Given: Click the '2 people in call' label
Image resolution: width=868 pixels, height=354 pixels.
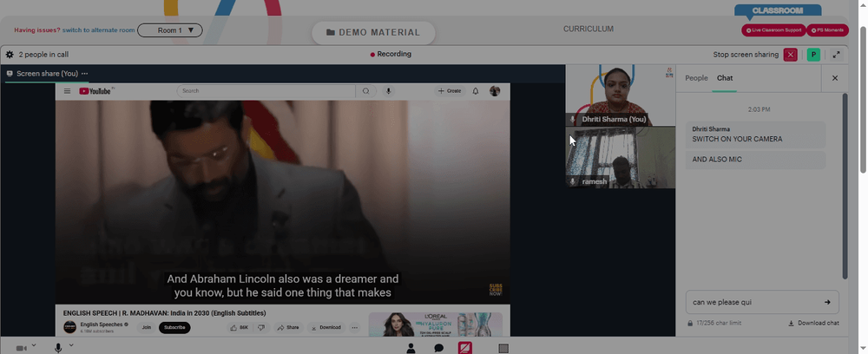Looking at the screenshot, I should coord(43,55).
